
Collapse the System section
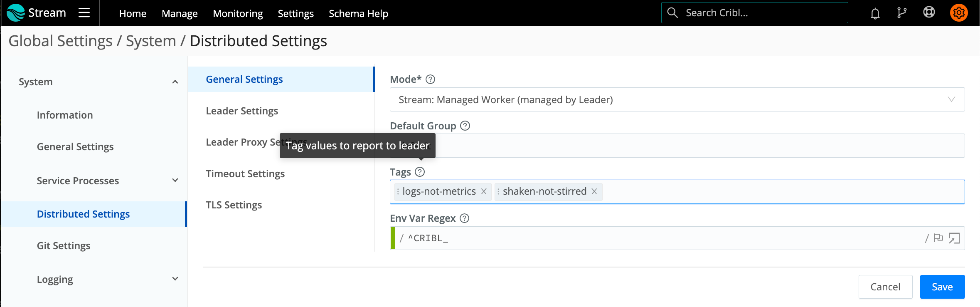pyautogui.click(x=175, y=82)
